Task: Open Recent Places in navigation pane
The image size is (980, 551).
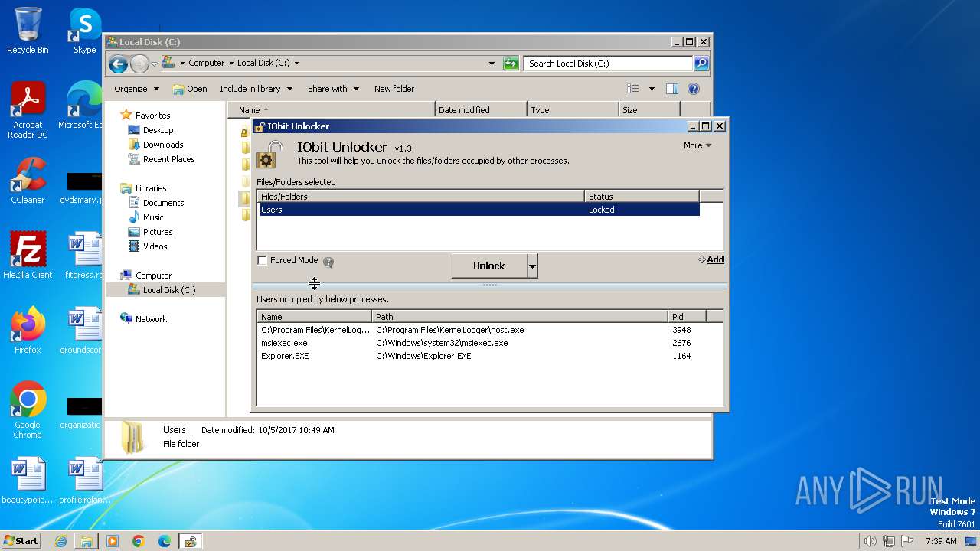Action: [x=162, y=159]
